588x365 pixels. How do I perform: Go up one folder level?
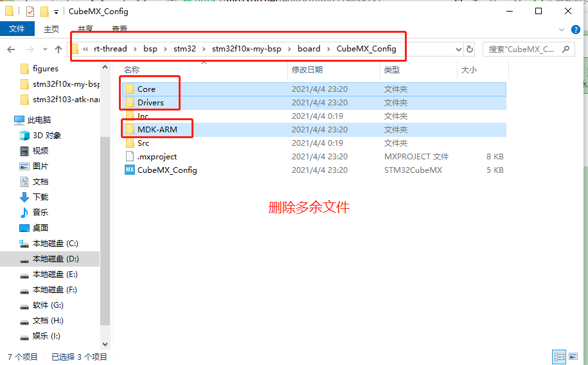click(58, 49)
